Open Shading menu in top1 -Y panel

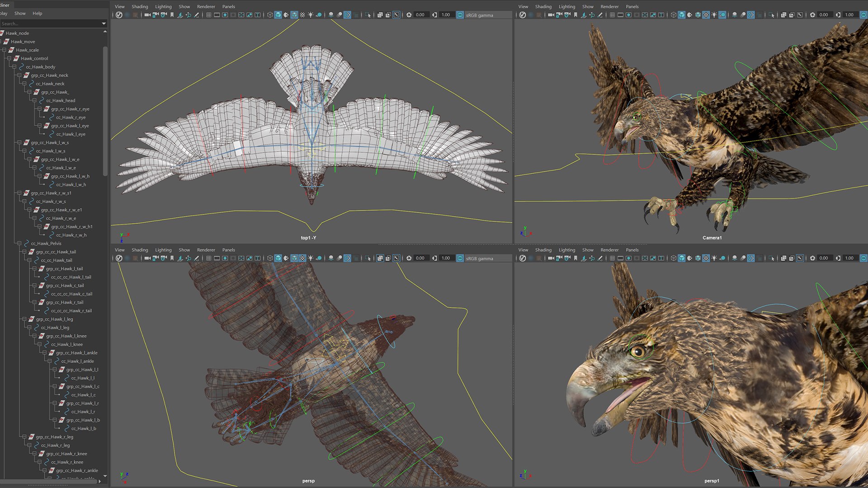tap(140, 6)
